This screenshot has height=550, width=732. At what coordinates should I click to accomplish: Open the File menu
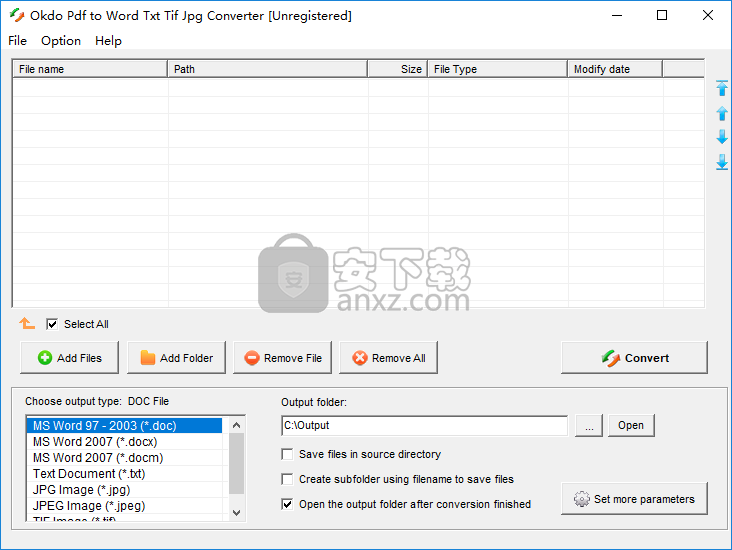[17, 41]
